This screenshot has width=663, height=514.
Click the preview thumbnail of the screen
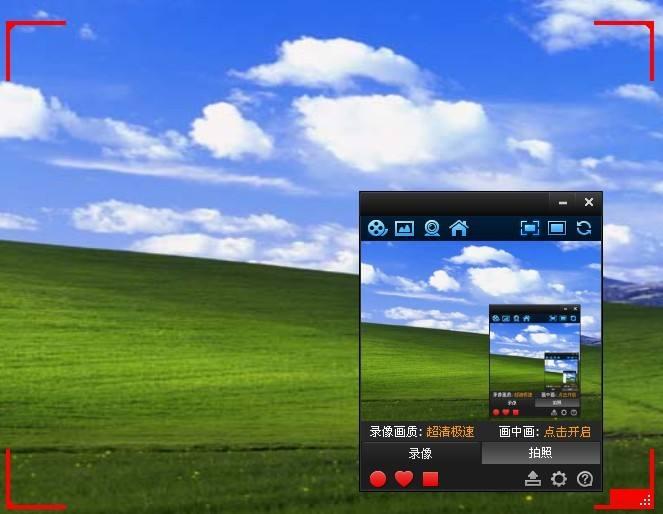(481, 331)
